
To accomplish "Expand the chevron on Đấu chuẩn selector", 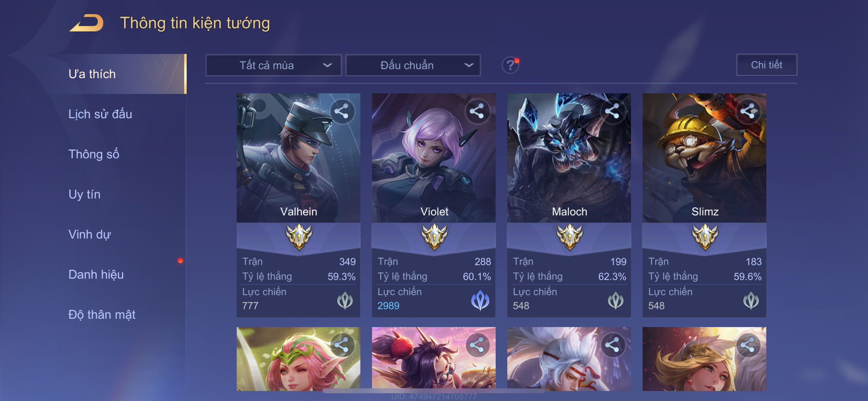I will click(x=469, y=65).
